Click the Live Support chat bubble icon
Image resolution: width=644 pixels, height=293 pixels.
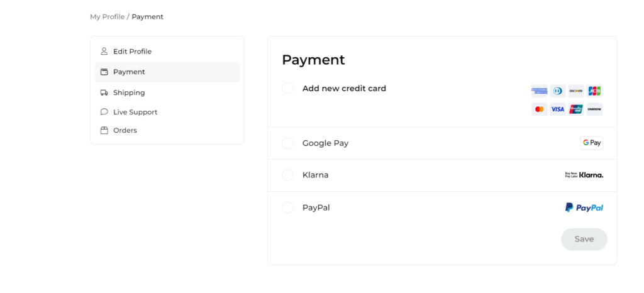point(104,112)
